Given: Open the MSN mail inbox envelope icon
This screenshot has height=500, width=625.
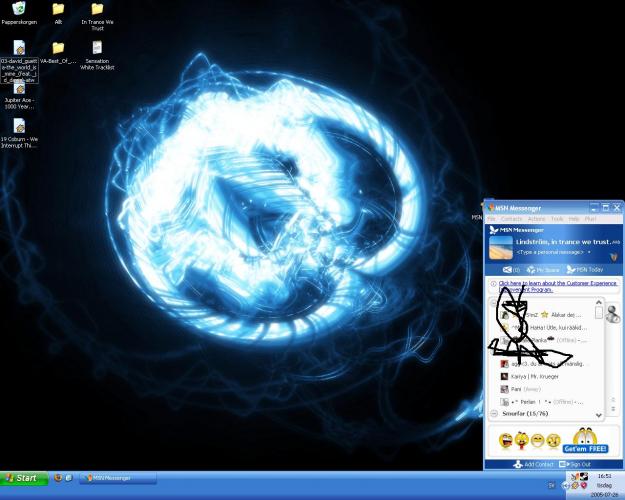Looking at the screenshot, I should [508, 270].
